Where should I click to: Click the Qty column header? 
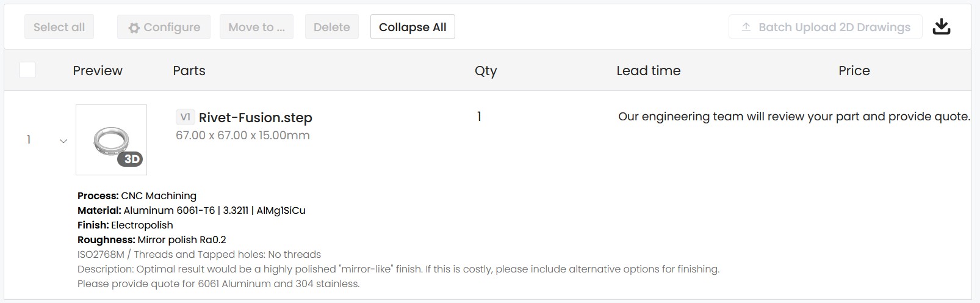click(486, 71)
